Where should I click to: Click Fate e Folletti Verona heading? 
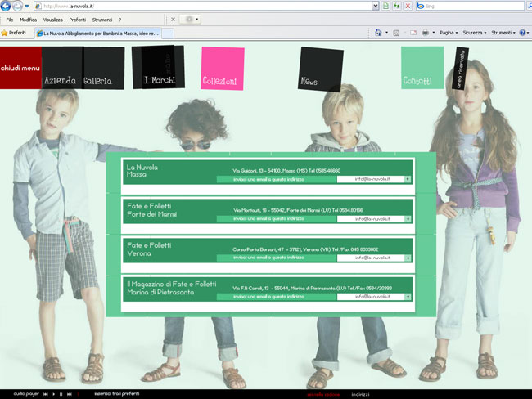[149, 249]
